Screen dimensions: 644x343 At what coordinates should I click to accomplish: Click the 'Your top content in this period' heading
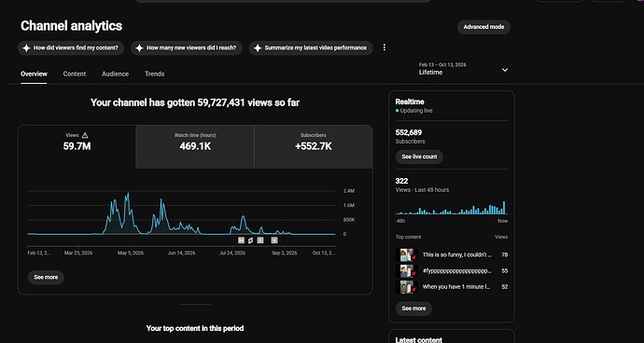tap(195, 328)
